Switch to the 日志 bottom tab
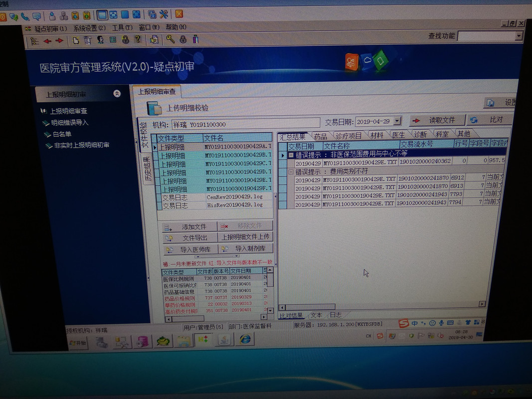Viewport: 532px width, 399px height. click(x=336, y=315)
